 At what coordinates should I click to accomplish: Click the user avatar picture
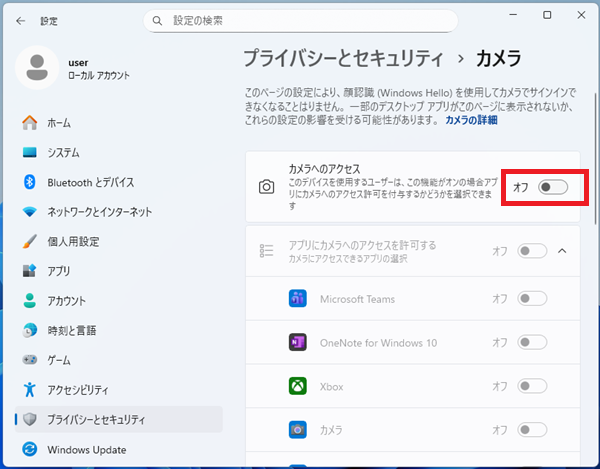click(37, 67)
